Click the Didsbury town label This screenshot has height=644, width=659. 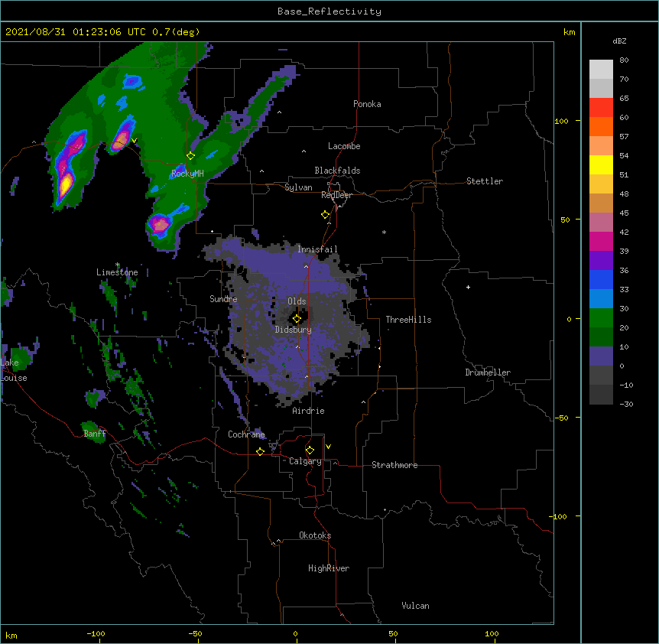(x=294, y=330)
